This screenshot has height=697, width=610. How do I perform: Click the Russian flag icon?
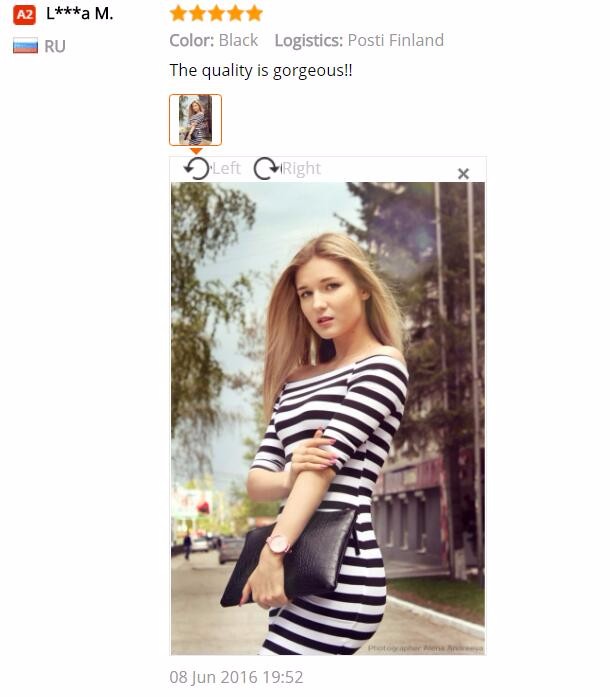(25, 46)
